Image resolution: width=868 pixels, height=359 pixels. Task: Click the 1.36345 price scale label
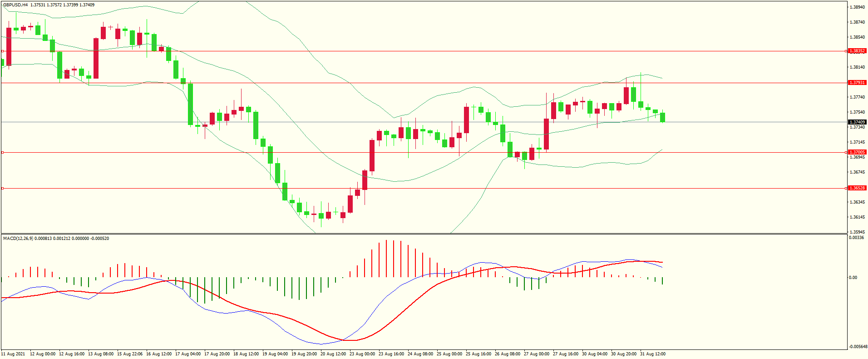click(857, 202)
